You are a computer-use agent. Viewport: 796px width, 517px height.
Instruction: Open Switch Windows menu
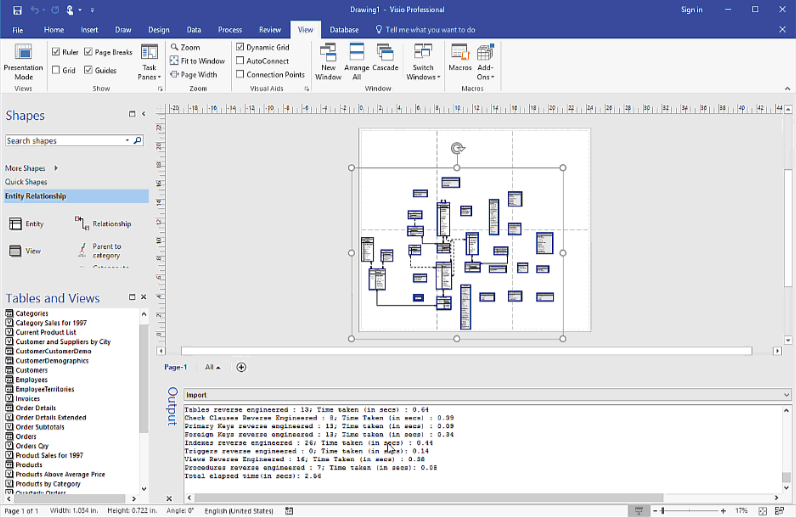point(423,62)
